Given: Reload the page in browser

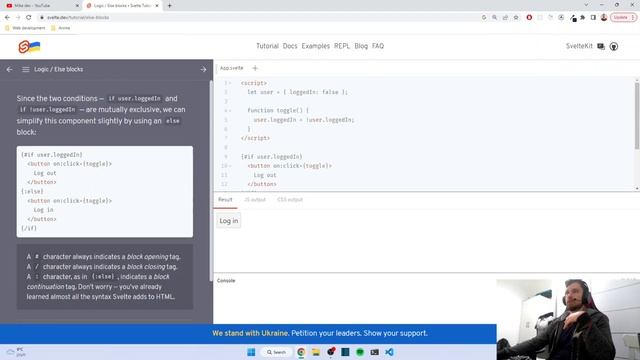Looking at the screenshot, I should [x=29, y=18].
